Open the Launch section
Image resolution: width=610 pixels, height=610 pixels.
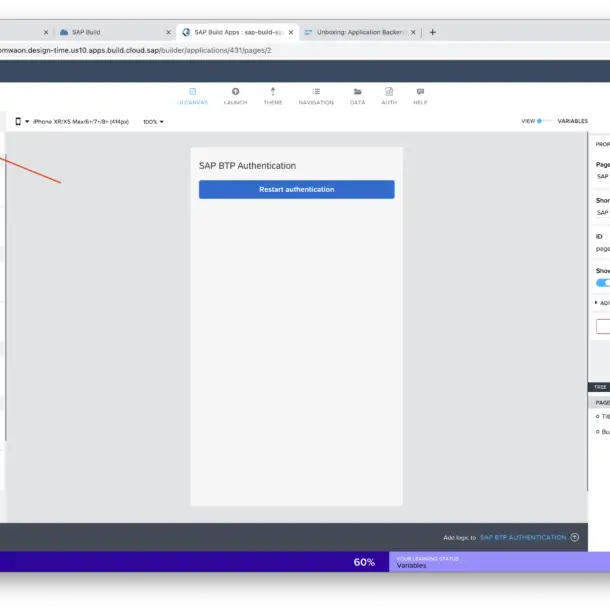pos(235,96)
